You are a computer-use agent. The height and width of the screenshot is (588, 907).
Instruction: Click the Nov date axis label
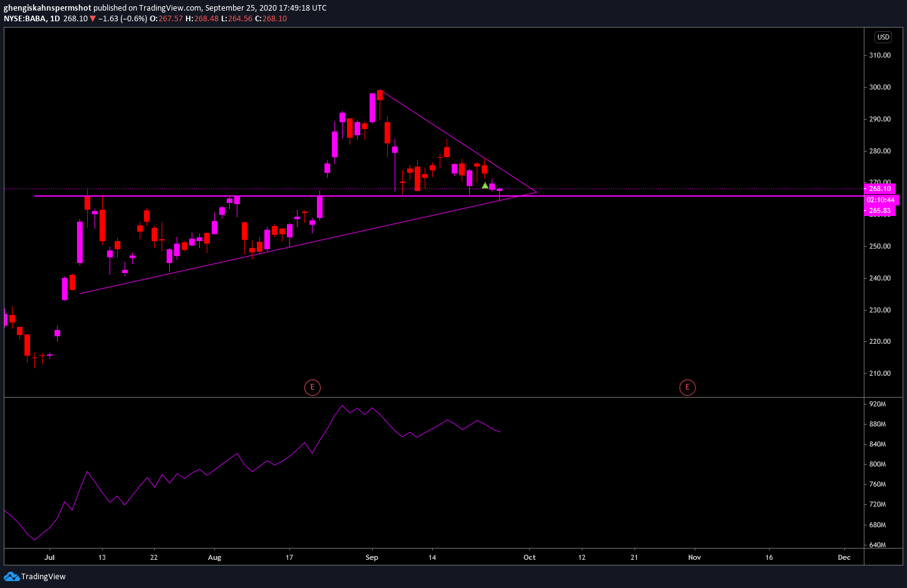[694, 557]
